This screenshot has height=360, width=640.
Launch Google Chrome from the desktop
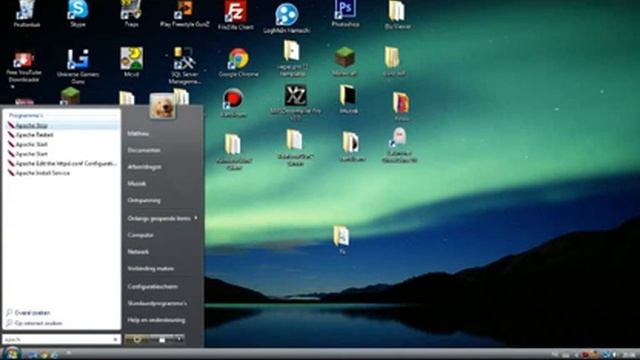click(x=238, y=62)
